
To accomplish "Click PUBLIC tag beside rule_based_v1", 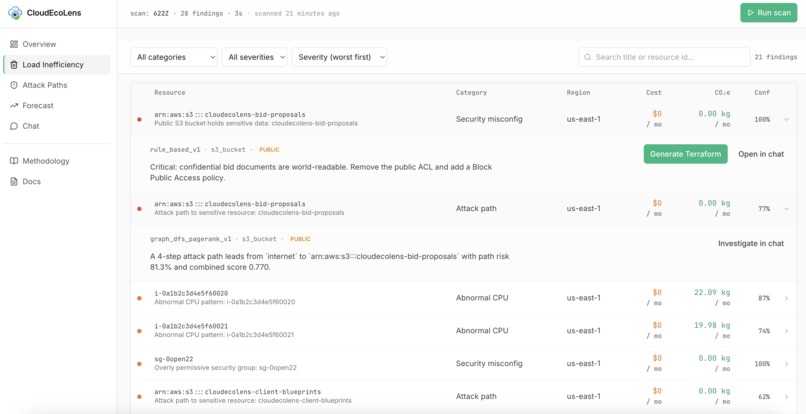I will 269,150.
